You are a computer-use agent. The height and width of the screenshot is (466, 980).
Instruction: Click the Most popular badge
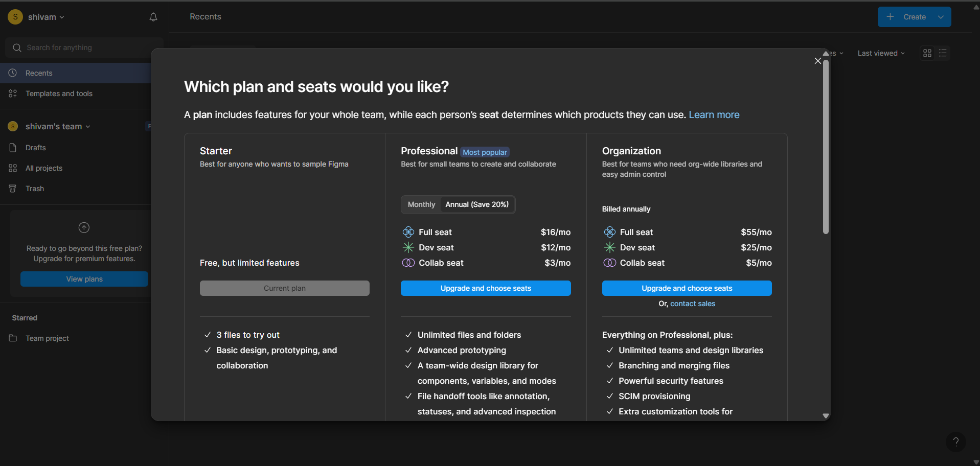coord(485,152)
